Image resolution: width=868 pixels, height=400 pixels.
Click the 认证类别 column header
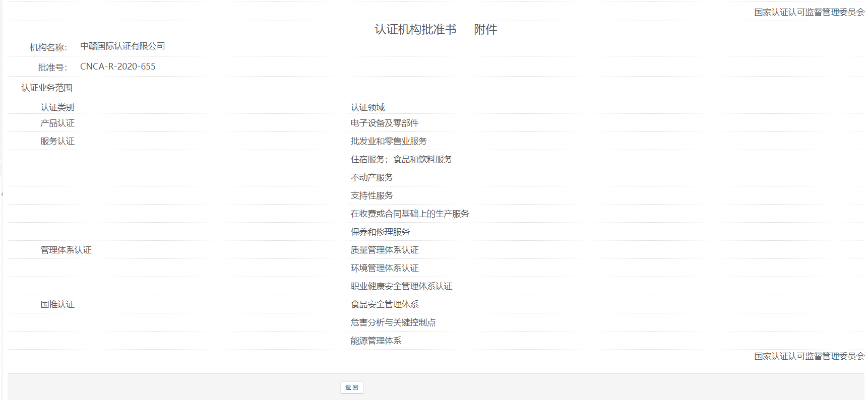(x=57, y=107)
